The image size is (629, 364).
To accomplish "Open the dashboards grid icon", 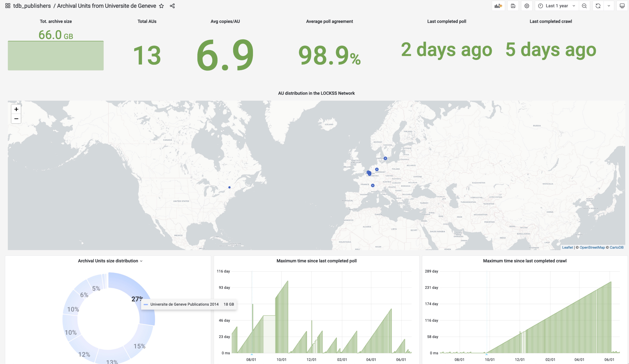I will 8,6.
